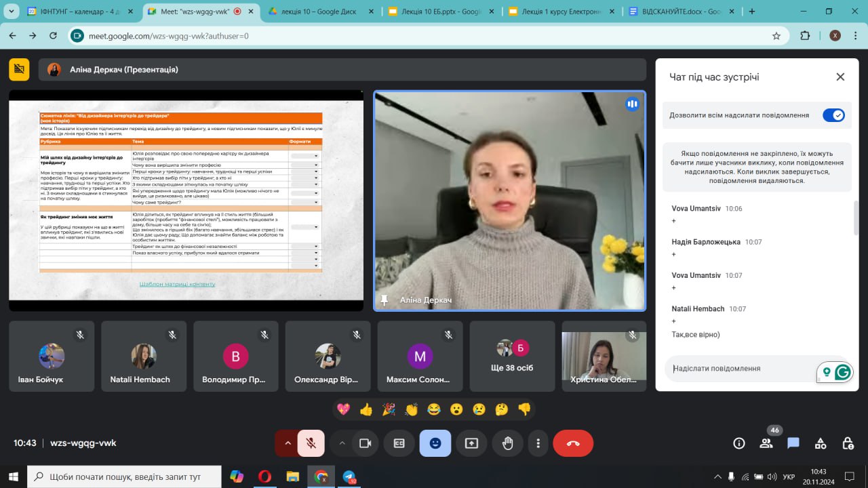The width and height of the screenshot is (868, 488).
Task: Raise your hand in the meeting
Action: pos(507,443)
